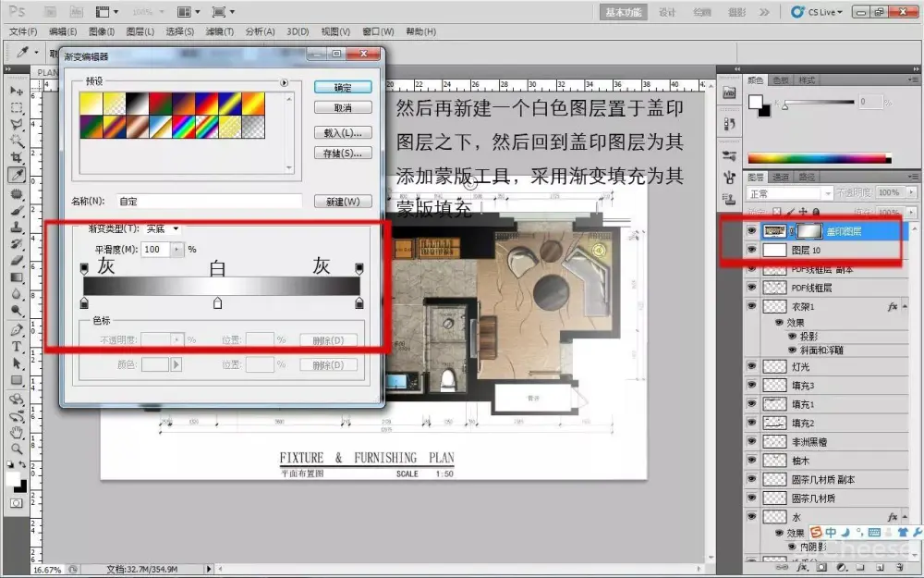The width and height of the screenshot is (924, 578).
Task: Click the 载入(L)... button
Action: [342, 132]
